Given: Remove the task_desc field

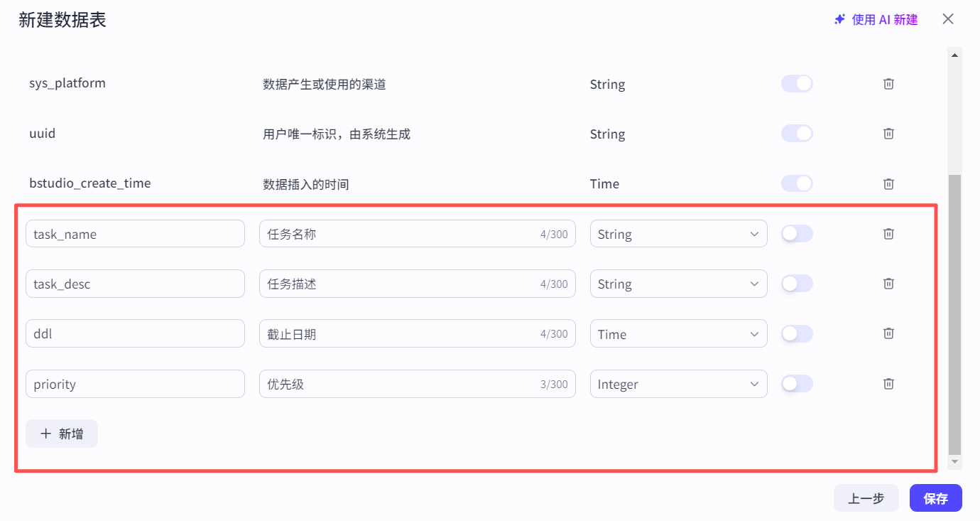Looking at the screenshot, I should pyautogui.click(x=888, y=283).
